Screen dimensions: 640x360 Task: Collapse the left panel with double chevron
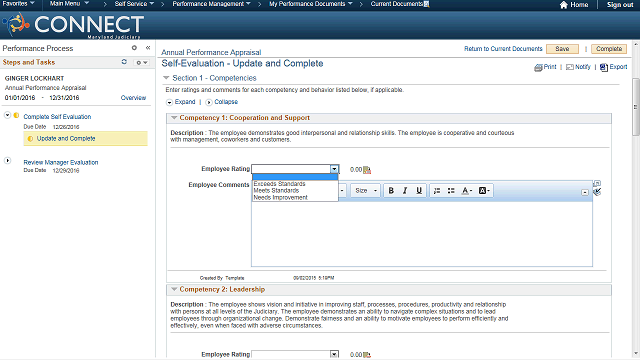coord(148,48)
